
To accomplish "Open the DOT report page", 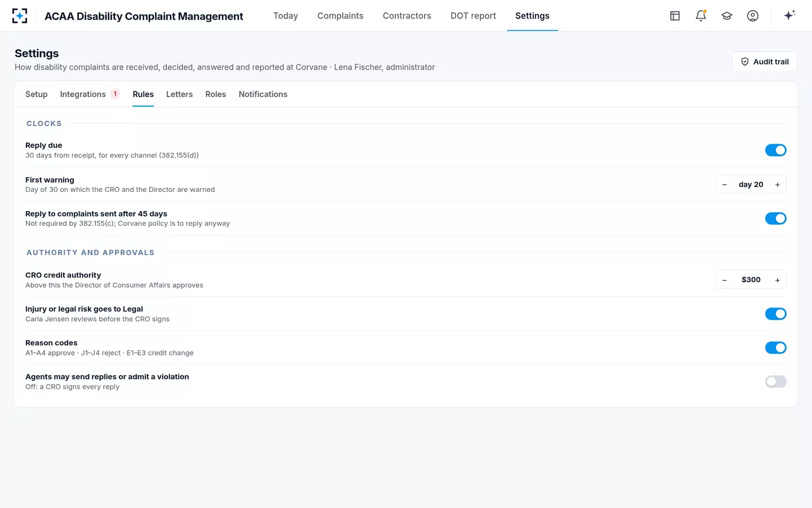I will pyautogui.click(x=473, y=16).
